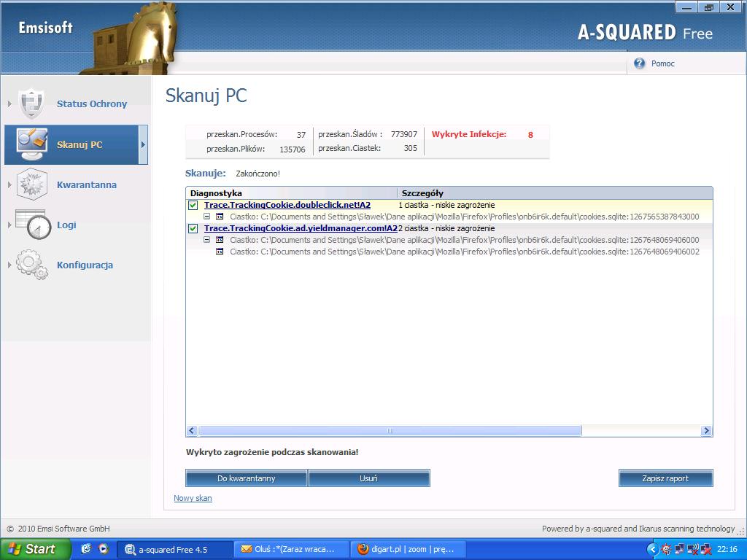Click the Usuń button

368,478
